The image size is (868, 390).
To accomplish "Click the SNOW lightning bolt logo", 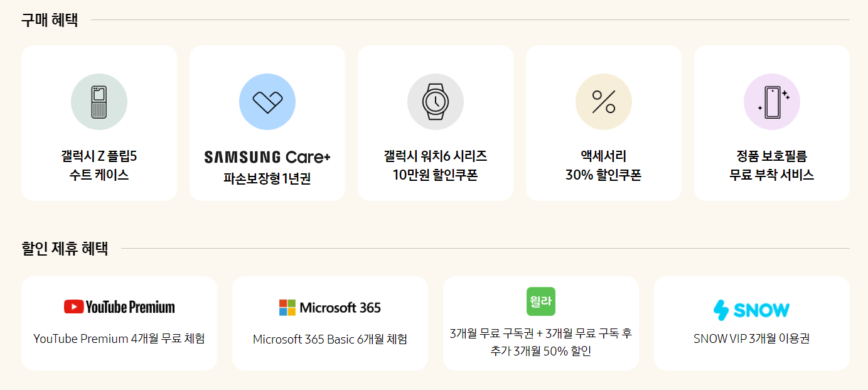I will tap(751, 308).
